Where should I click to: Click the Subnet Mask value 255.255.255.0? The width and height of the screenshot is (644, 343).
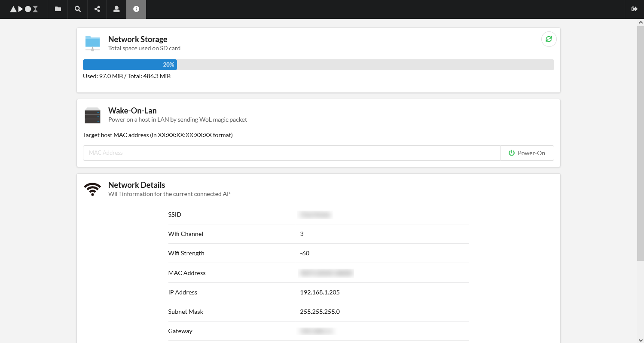(x=320, y=312)
